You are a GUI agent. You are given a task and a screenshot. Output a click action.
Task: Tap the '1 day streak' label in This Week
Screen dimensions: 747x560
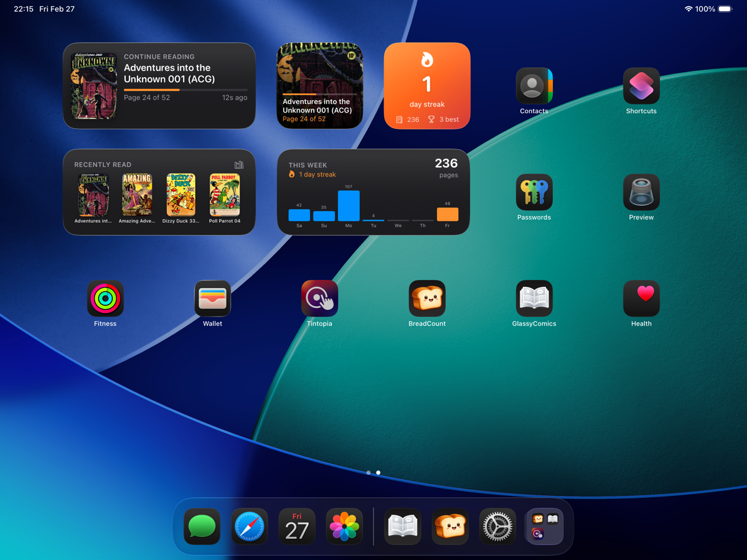317,175
